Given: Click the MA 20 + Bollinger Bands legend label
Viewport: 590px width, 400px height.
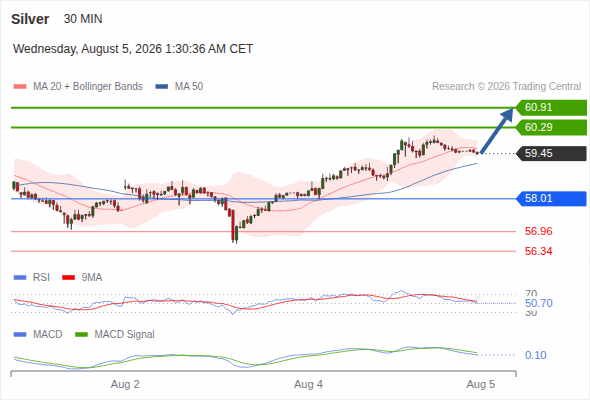Looking at the screenshot, I should pyautogui.click(x=88, y=87).
